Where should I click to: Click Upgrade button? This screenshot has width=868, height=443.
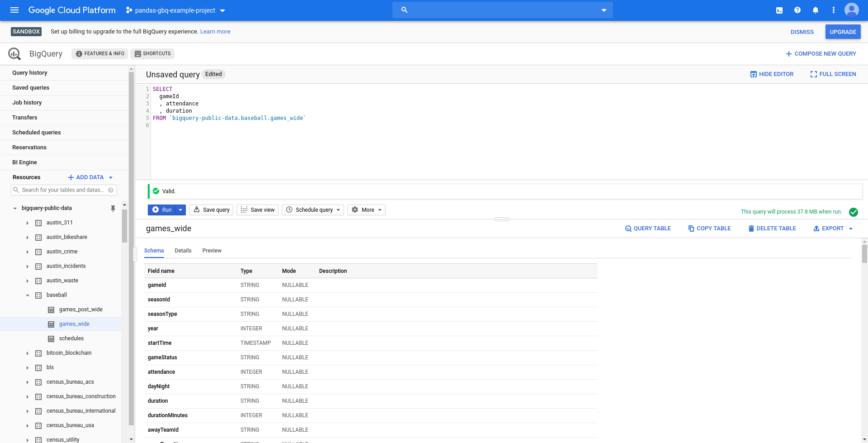click(843, 32)
